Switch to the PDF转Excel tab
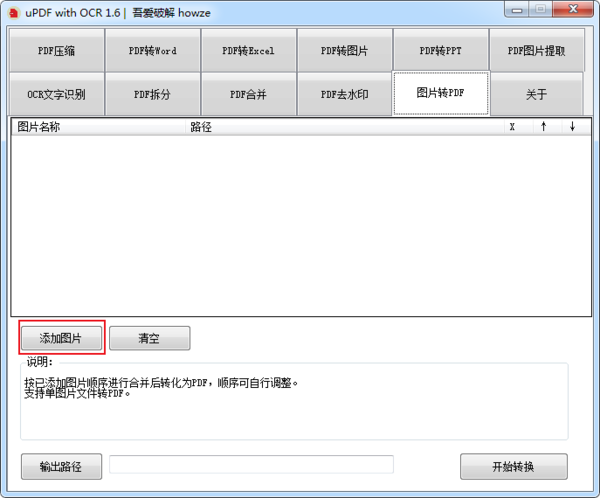The image size is (600, 498). click(x=249, y=51)
